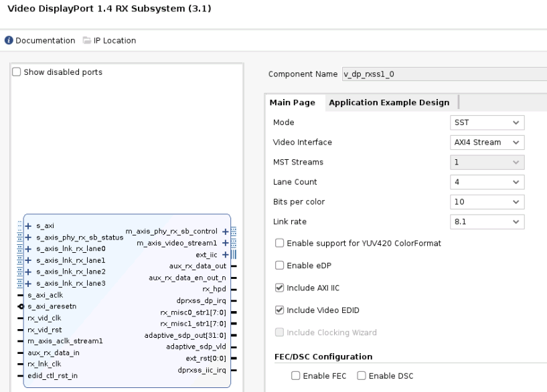The height and width of the screenshot is (392, 547).
Task: Enable DSC checkbox
Action: tap(362, 376)
